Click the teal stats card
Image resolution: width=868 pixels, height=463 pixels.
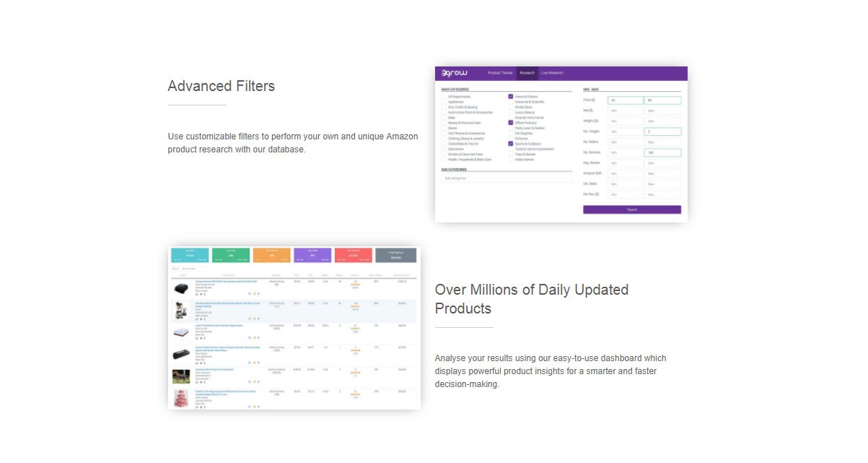[x=190, y=256]
